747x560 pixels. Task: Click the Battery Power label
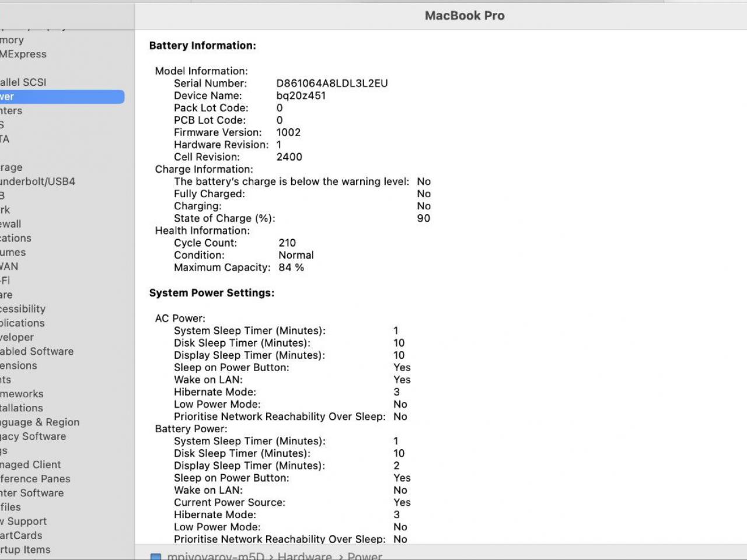[191, 429]
